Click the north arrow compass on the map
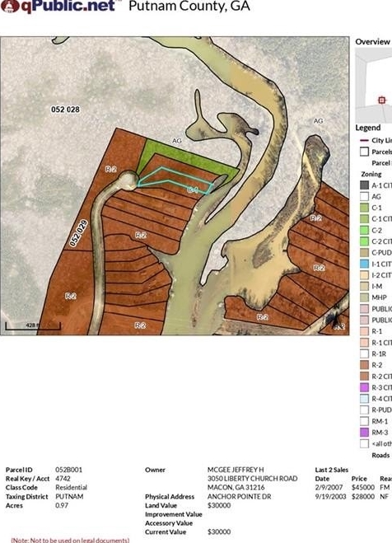 [336, 318]
